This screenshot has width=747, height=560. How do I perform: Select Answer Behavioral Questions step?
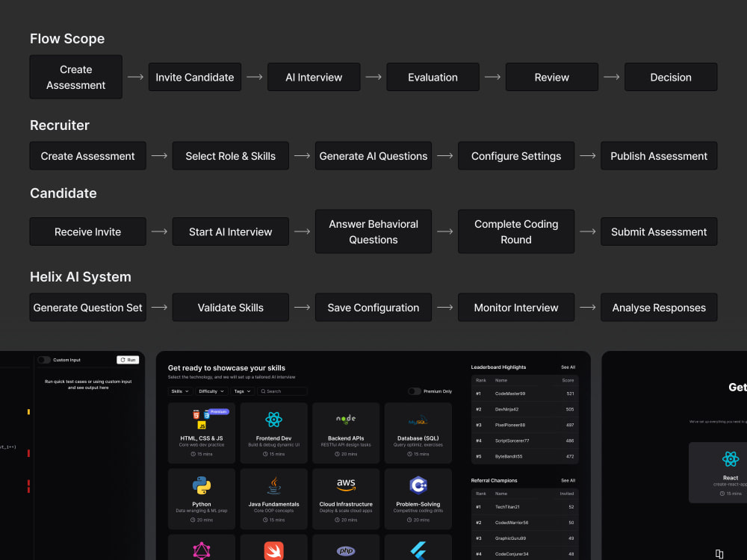(373, 231)
